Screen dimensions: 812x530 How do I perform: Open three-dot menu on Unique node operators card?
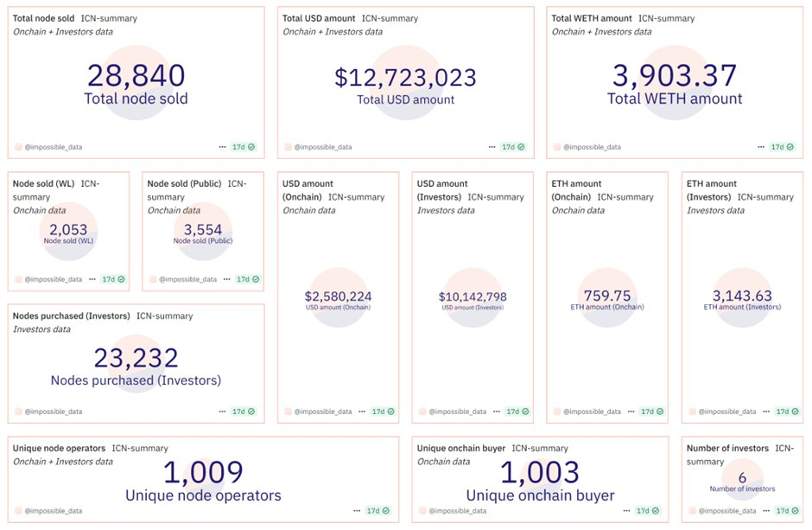(357, 512)
